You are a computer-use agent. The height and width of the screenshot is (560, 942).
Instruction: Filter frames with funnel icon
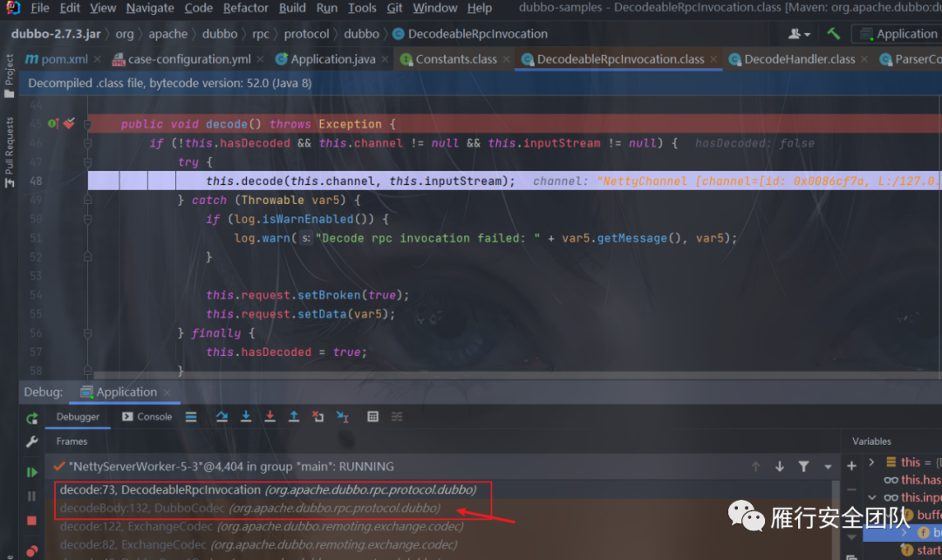(x=803, y=467)
